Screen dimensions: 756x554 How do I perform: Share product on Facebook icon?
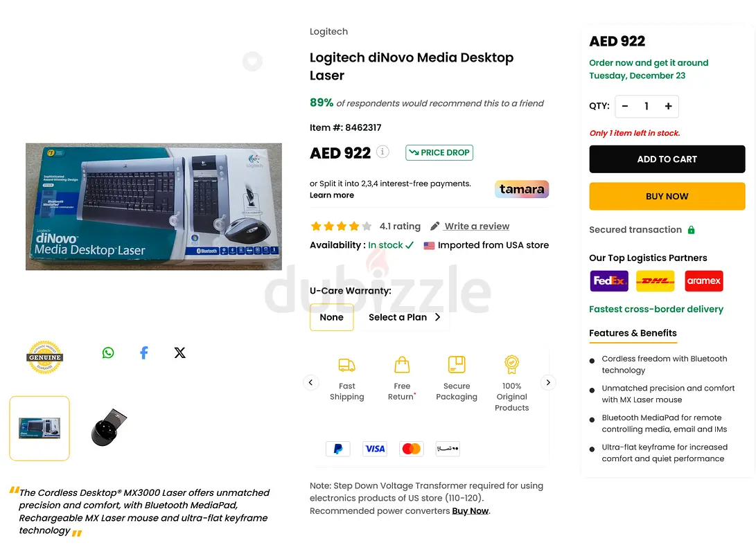pos(143,352)
